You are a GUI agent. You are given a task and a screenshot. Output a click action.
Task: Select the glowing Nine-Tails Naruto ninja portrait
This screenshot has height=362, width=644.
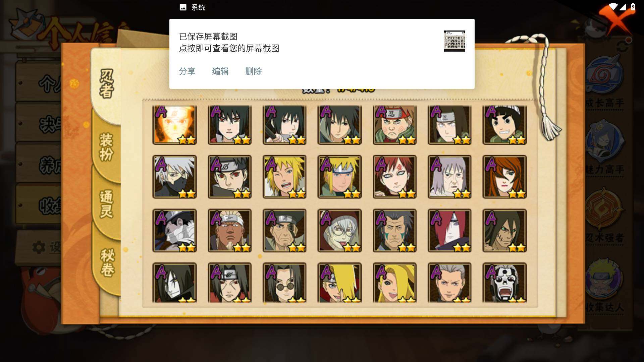(174, 125)
